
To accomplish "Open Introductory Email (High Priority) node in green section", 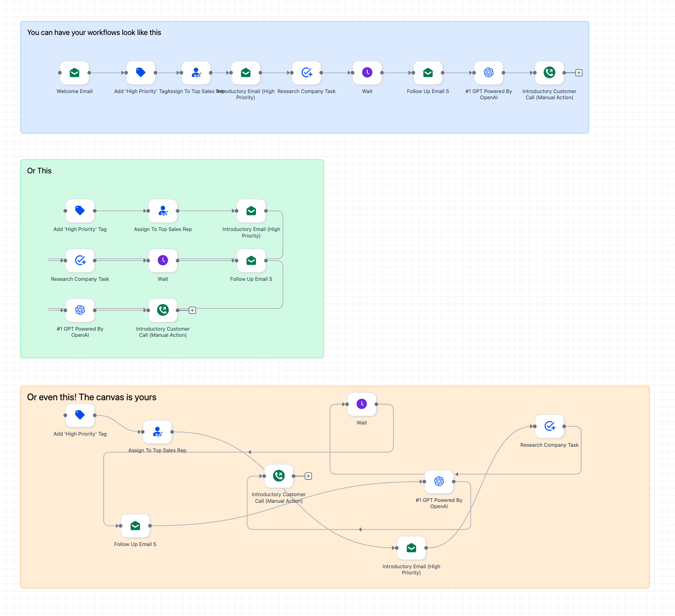I will point(251,211).
